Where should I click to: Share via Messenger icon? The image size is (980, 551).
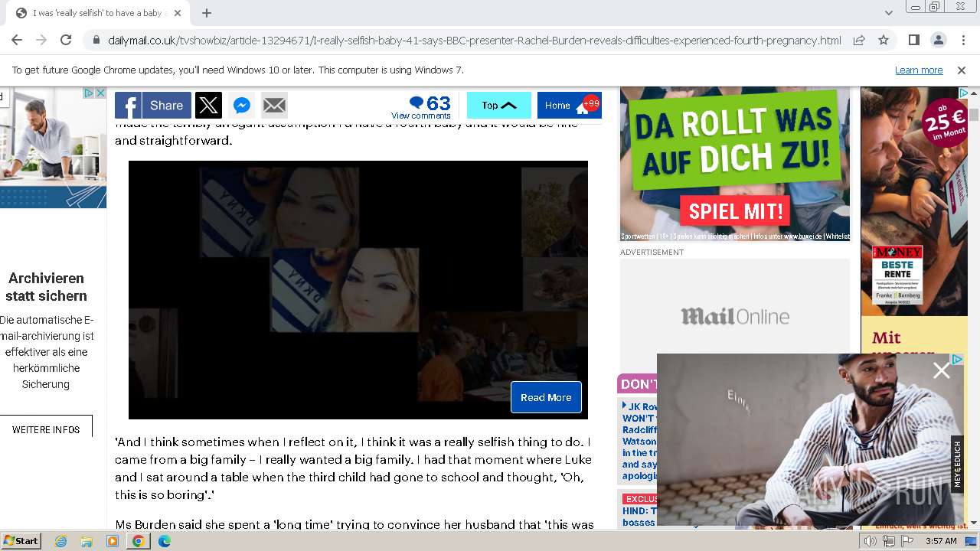click(241, 106)
